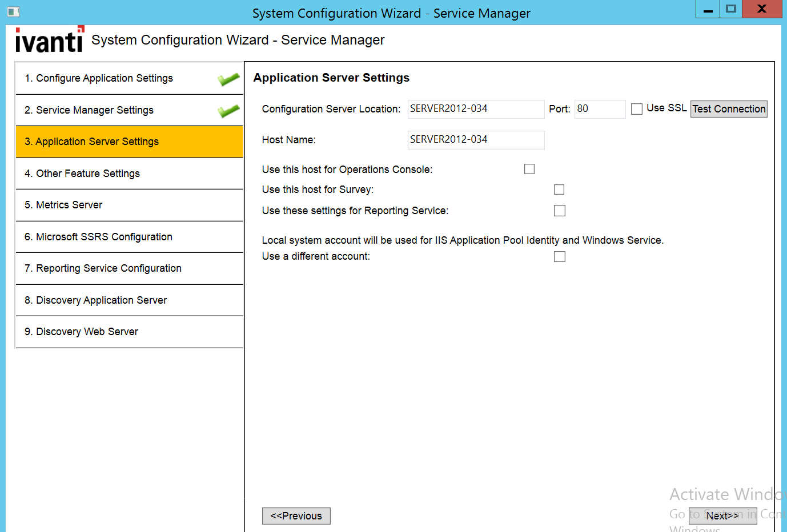Click the ivanti logo icon
The image size is (787, 532).
pyautogui.click(x=49, y=39)
